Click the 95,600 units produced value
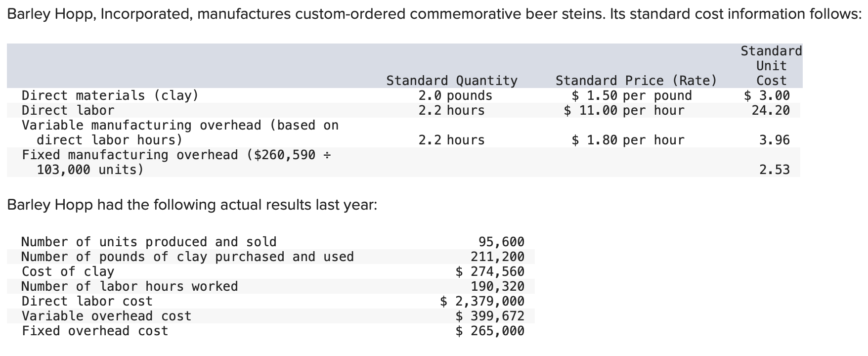The width and height of the screenshot is (868, 356). [501, 242]
